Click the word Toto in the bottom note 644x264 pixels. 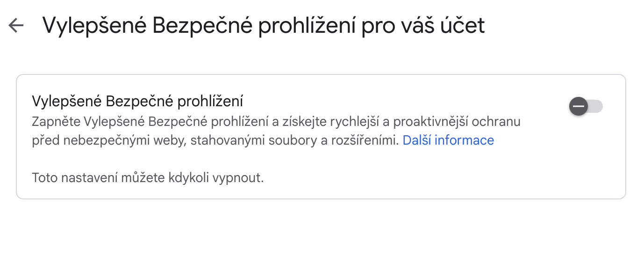(43, 178)
